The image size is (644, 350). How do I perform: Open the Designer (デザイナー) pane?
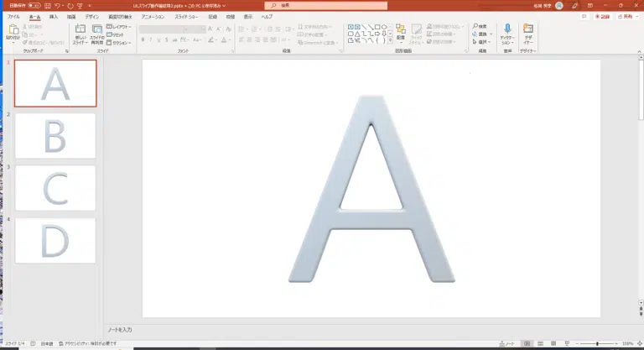click(x=528, y=32)
